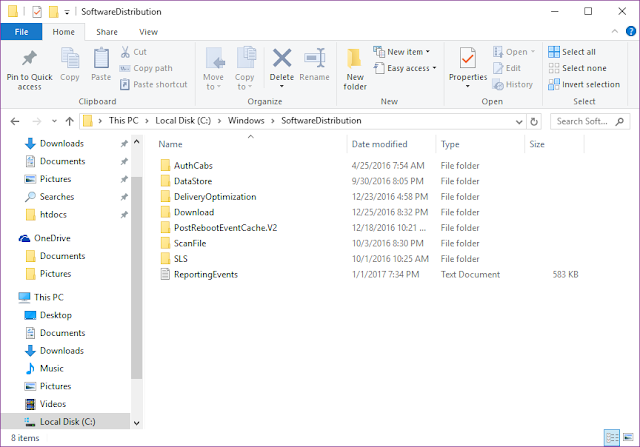Viewport: 640px width, 447px height.
Task: Click Paste shortcut command
Action: coord(153,85)
